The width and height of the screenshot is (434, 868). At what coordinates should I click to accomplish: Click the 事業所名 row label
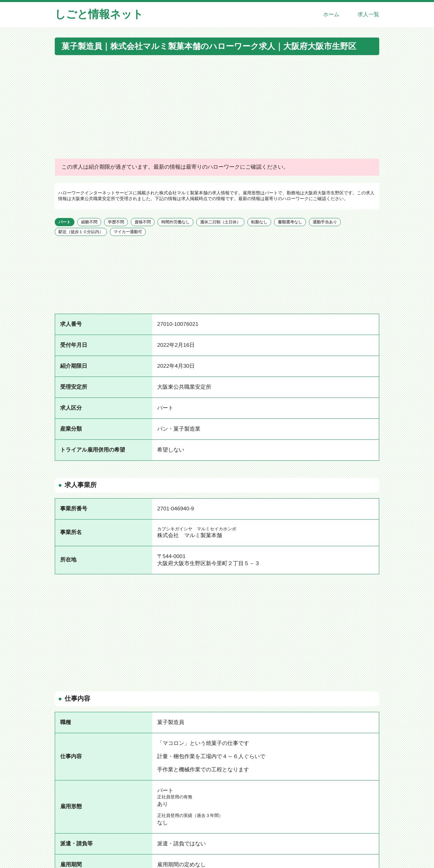71,532
